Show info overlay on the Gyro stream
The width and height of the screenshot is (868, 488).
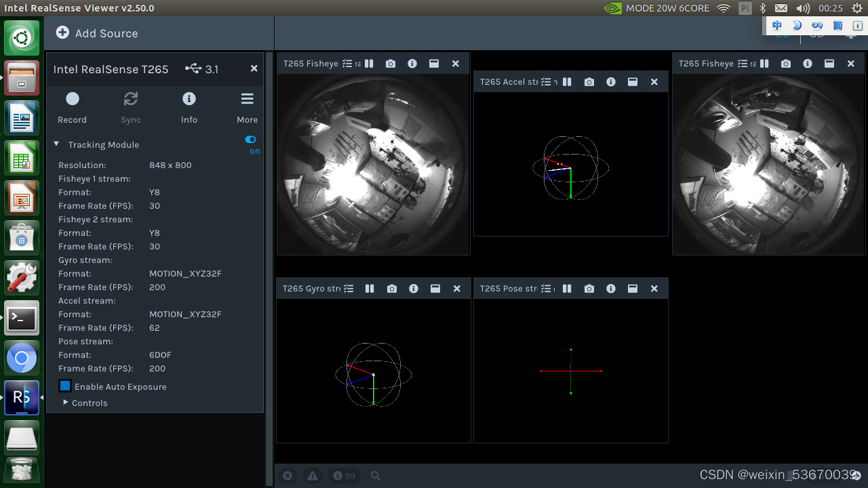(414, 288)
